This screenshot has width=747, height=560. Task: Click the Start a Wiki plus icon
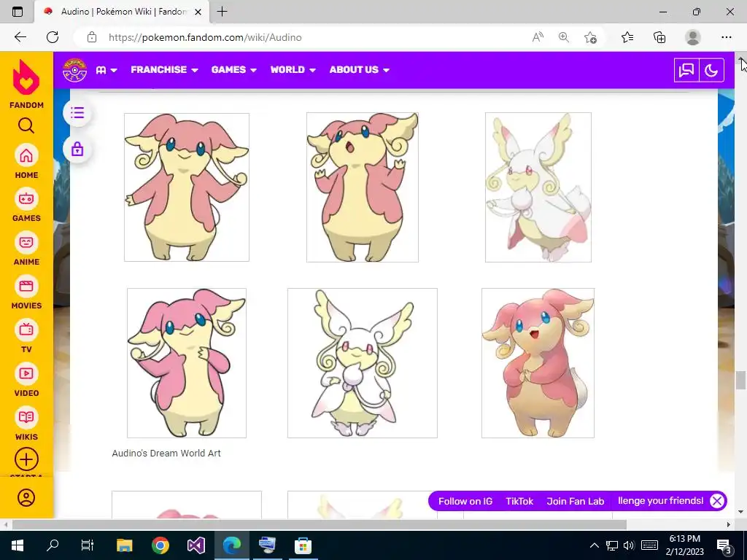(x=26, y=459)
